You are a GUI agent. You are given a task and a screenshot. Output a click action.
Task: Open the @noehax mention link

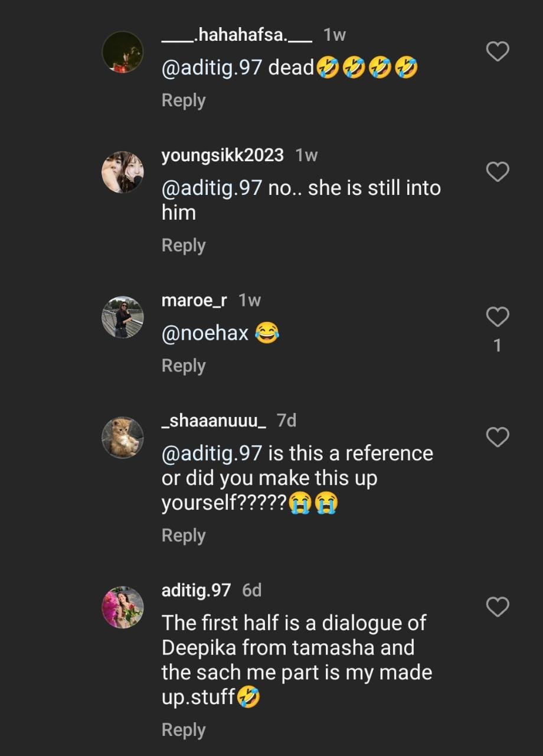[205, 335]
